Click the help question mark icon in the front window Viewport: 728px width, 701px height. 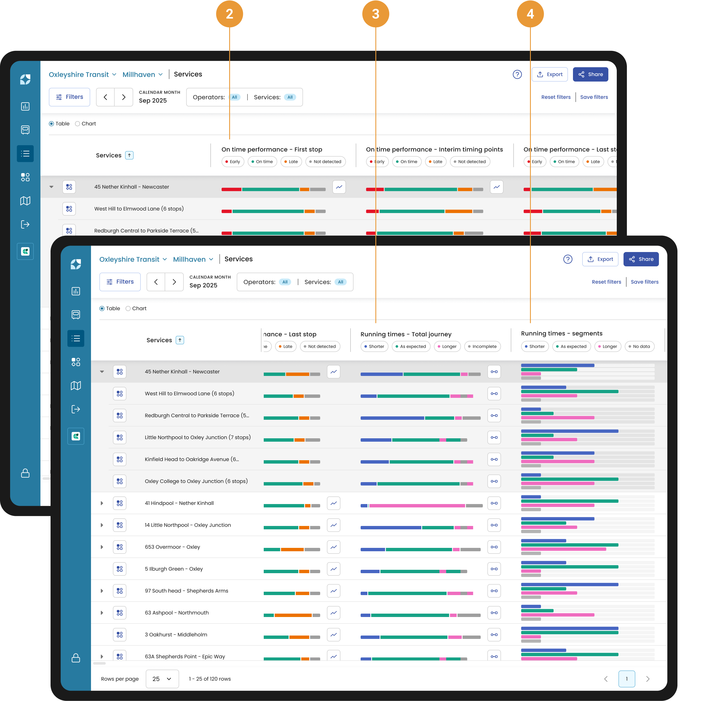pos(568,259)
